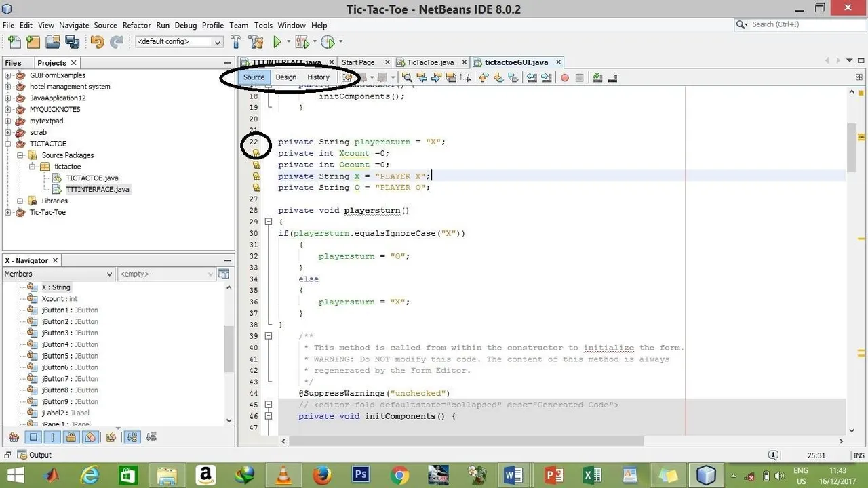Undo the last edit from the main toolbar
868x488 pixels.
coord(97,42)
